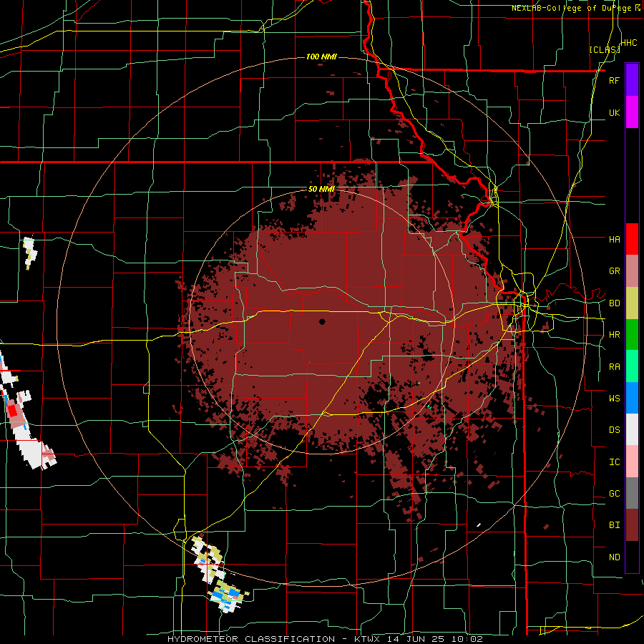Click the "RA" rain legend label
Viewport: 644px width, 644px height.
click(x=614, y=367)
